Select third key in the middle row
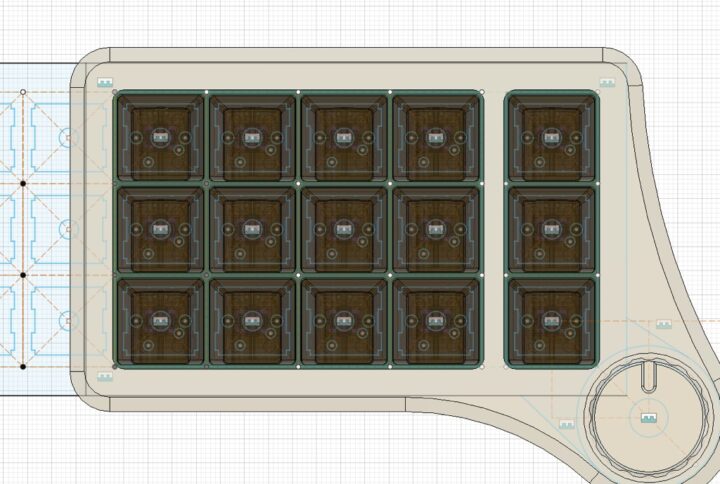 coord(343,229)
